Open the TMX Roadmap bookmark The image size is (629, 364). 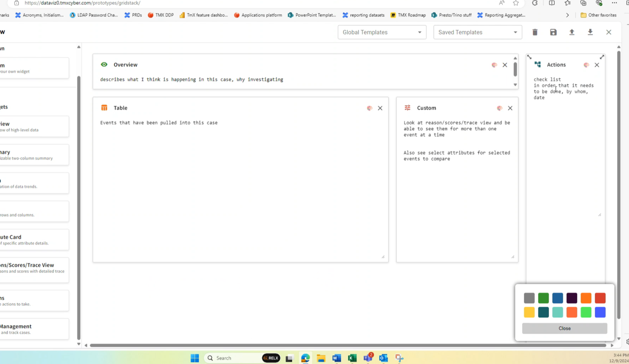coord(408,15)
